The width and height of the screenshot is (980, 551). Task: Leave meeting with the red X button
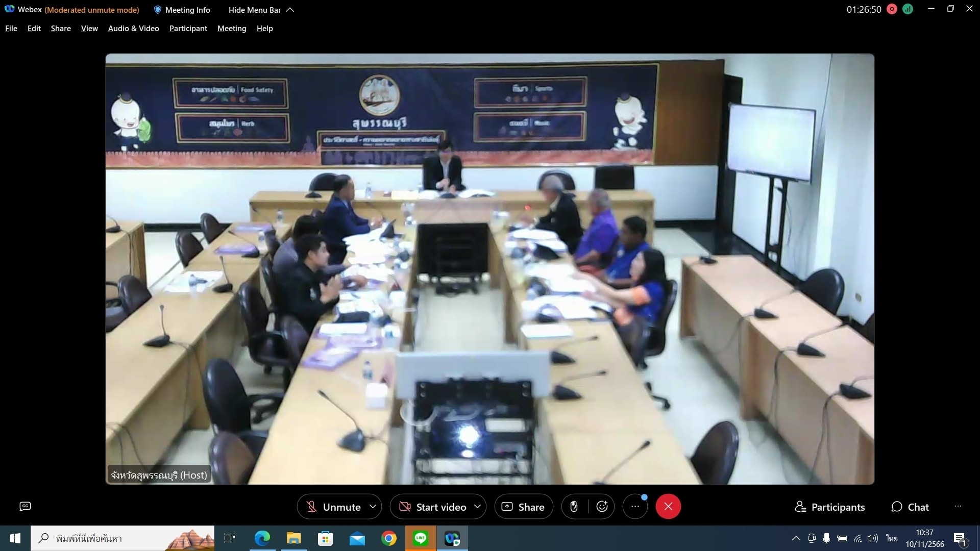(x=668, y=507)
